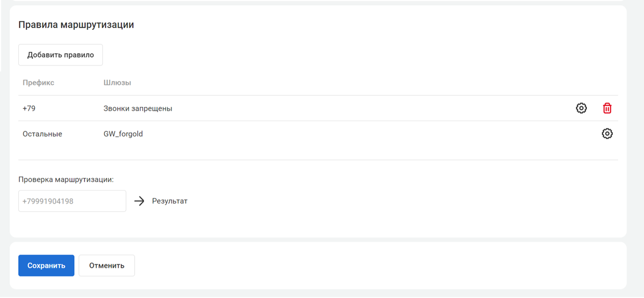Select the Остальные prefix cell
The image size is (644, 298).
click(42, 134)
